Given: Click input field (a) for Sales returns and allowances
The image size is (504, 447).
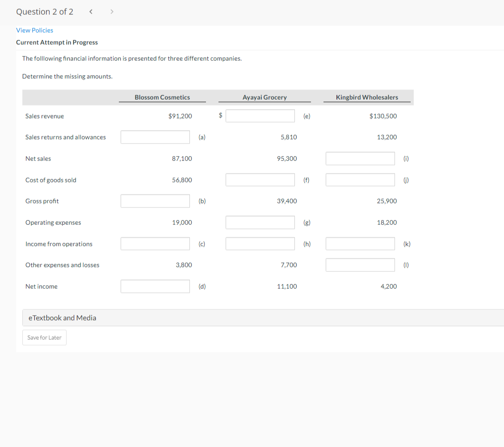Looking at the screenshot, I should coord(155,137).
